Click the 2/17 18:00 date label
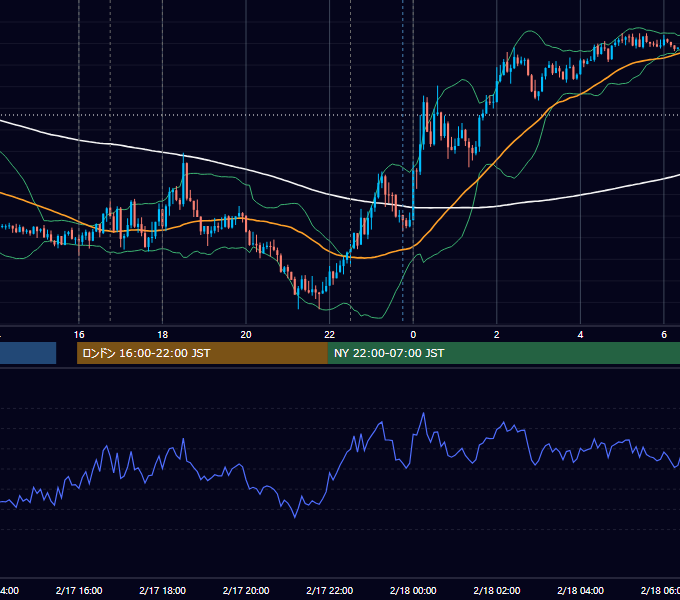Image resolution: width=680 pixels, height=600 pixels. [x=163, y=590]
